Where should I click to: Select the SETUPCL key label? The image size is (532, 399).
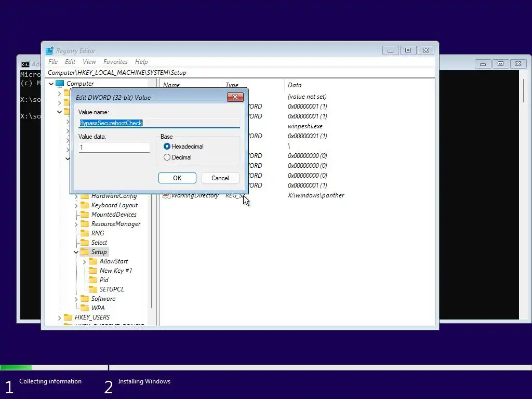(x=112, y=289)
